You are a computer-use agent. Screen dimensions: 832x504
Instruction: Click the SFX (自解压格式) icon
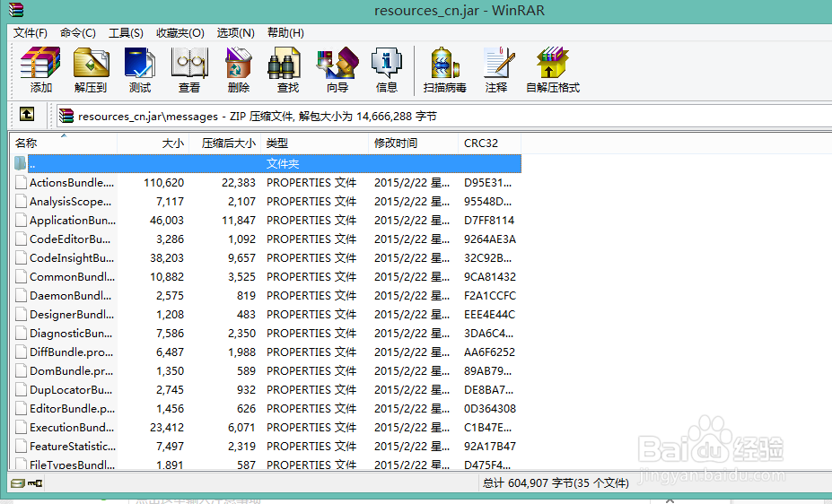[552, 69]
